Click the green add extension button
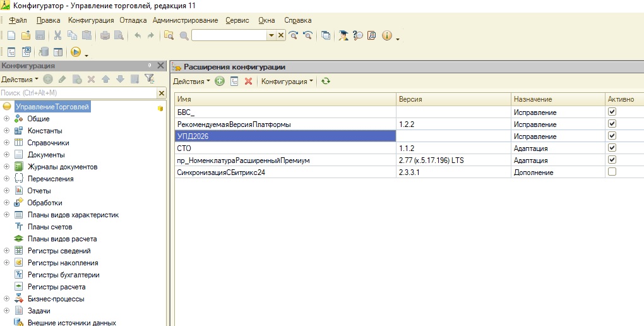This screenshot has height=326, width=644. (220, 81)
